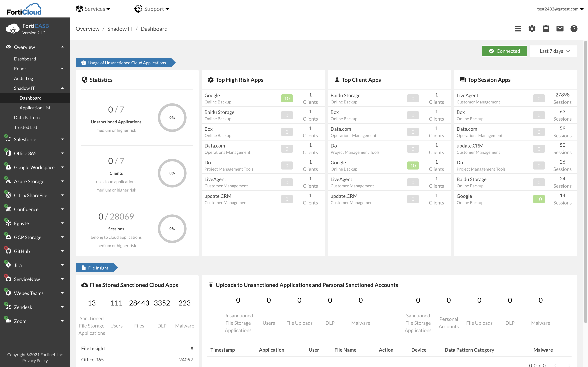Expand the Salesforce sidebar section
This screenshot has height=367, width=588.
(x=62, y=139)
